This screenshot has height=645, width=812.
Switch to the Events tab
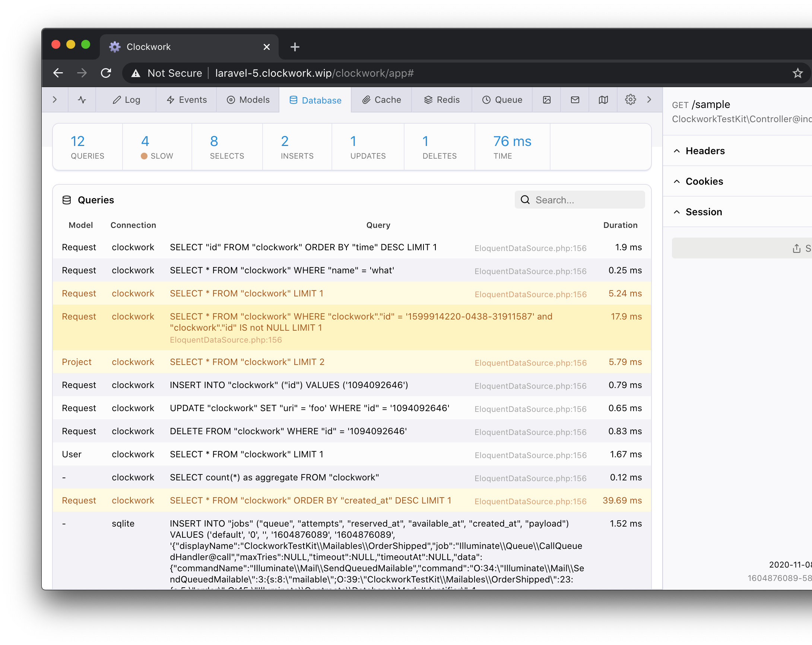187,100
